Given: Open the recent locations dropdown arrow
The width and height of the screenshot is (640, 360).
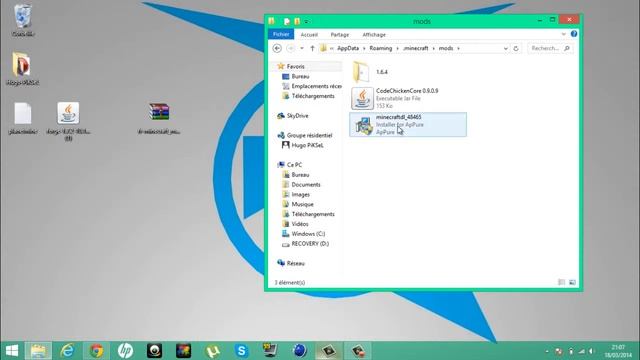Looking at the screenshot, I should (x=302, y=48).
